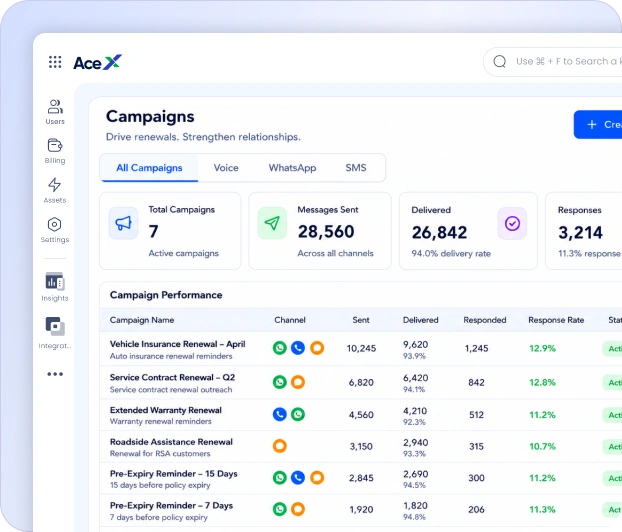622x532 pixels.
Task: Switch to the WhatsApp tab
Action: (x=292, y=168)
